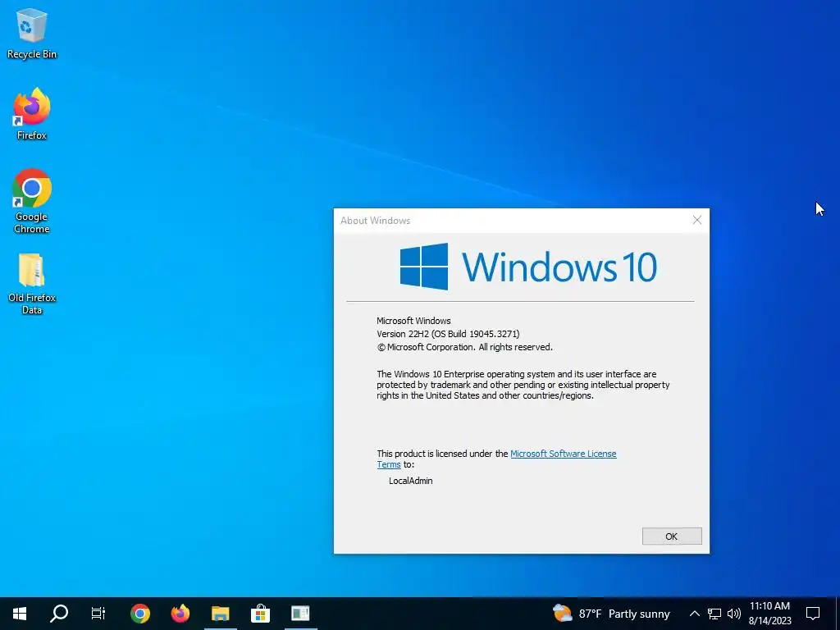
Task: Open the Recycle Bin desktop icon
Action: [x=32, y=34]
